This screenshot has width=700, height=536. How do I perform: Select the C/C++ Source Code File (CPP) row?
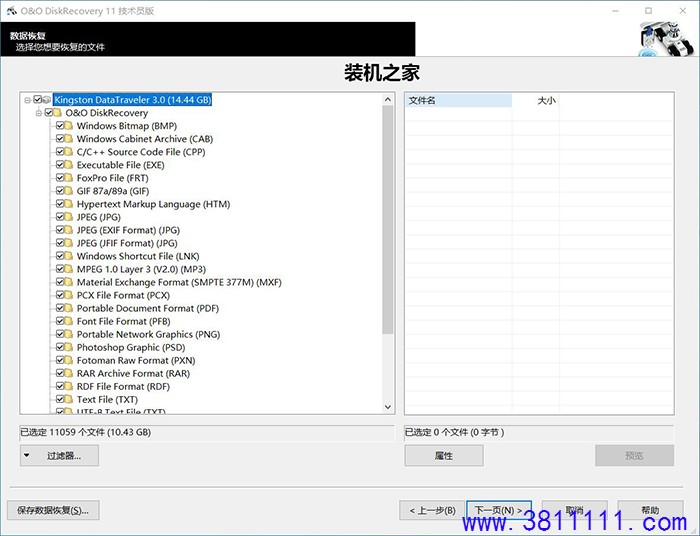pos(141,152)
